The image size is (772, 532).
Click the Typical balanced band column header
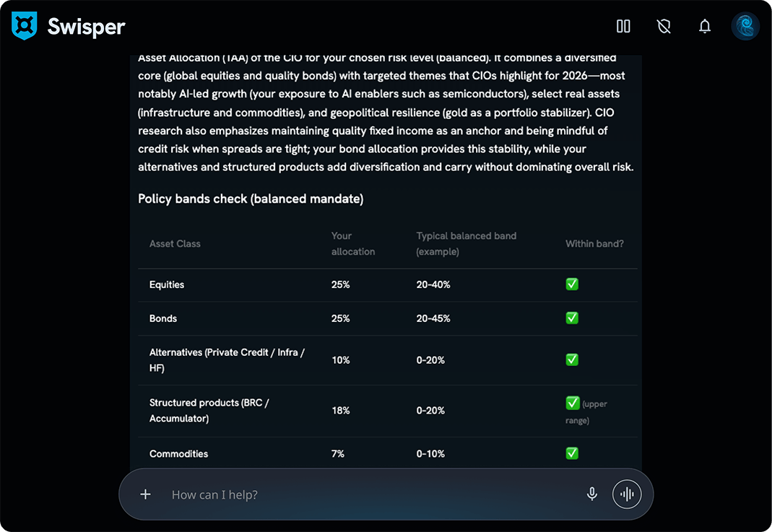pos(466,243)
